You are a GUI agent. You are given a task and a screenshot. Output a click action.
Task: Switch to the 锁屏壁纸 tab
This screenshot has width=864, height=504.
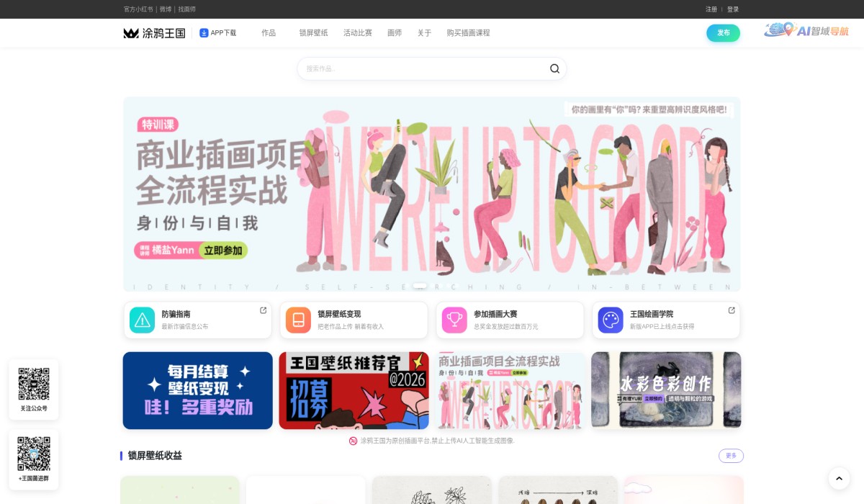(x=313, y=33)
